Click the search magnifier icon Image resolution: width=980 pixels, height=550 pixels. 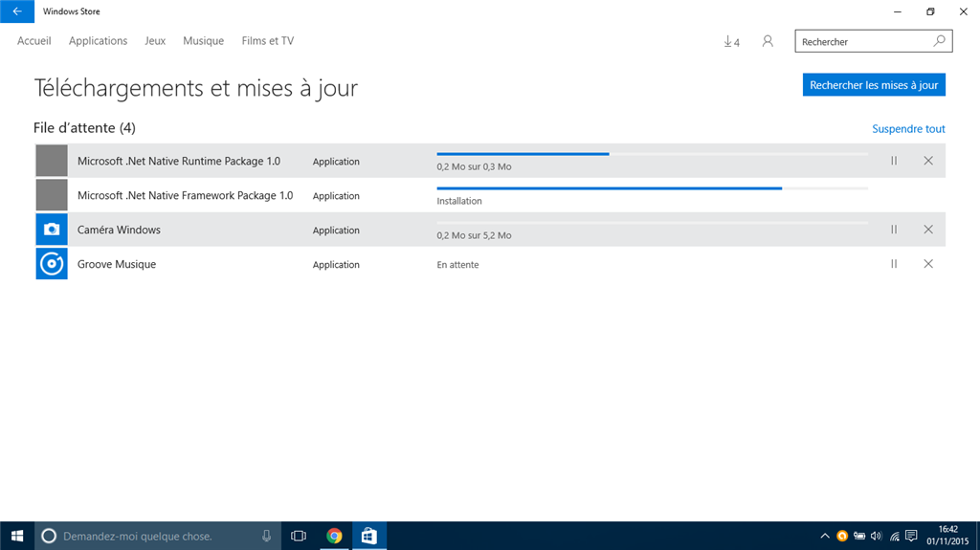click(x=939, y=41)
